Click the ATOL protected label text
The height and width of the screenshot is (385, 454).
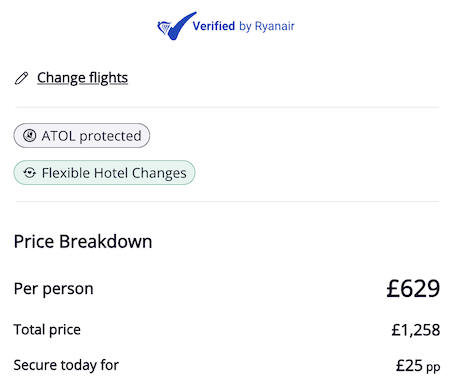(x=91, y=136)
